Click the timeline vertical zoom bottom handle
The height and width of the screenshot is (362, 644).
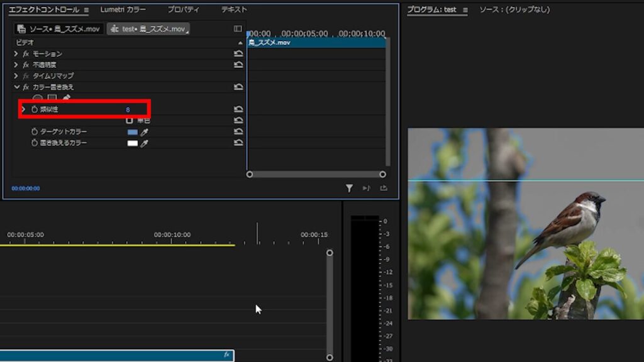[330, 358]
